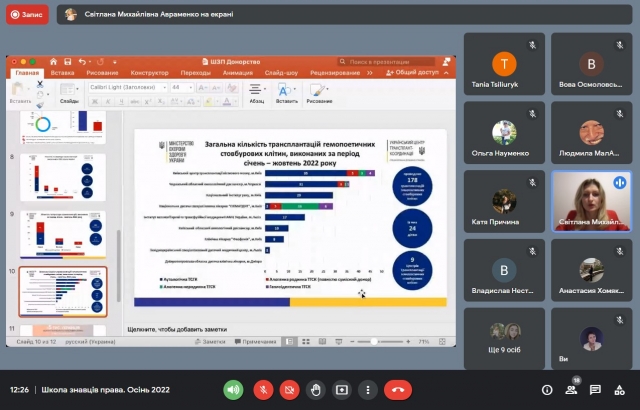Click the yellow text highlight color

click(x=208, y=102)
